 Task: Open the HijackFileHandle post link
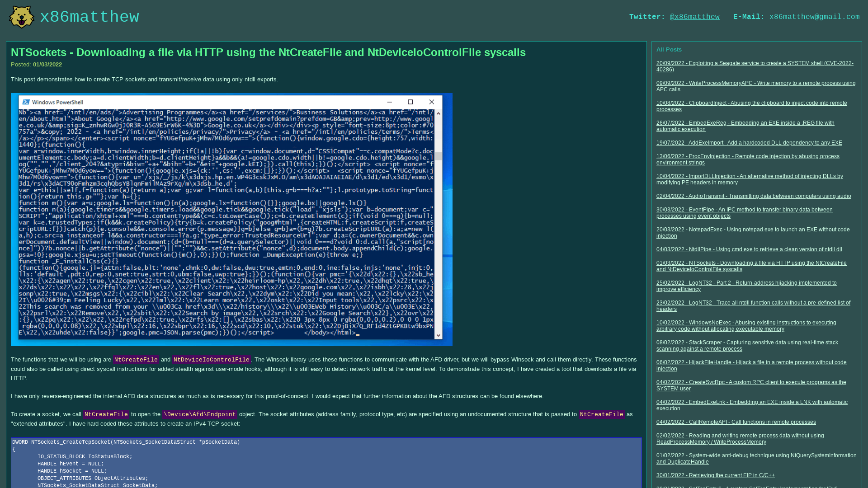[x=751, y=366]
